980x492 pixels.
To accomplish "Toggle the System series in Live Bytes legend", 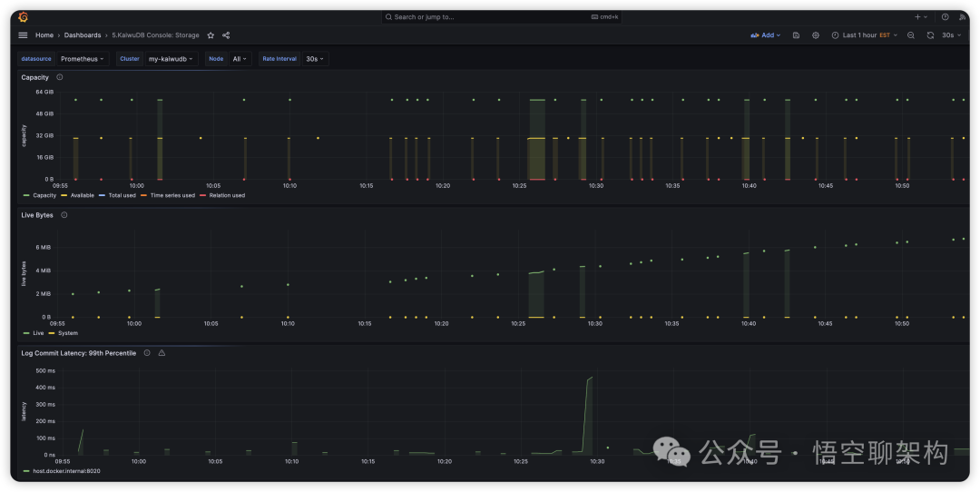I will click(67, 333).
